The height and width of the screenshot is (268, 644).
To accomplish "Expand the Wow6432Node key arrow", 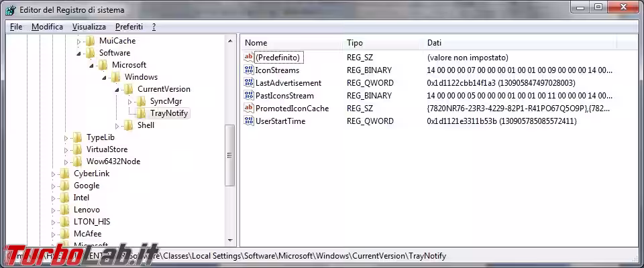I will (x=66, y=161).
